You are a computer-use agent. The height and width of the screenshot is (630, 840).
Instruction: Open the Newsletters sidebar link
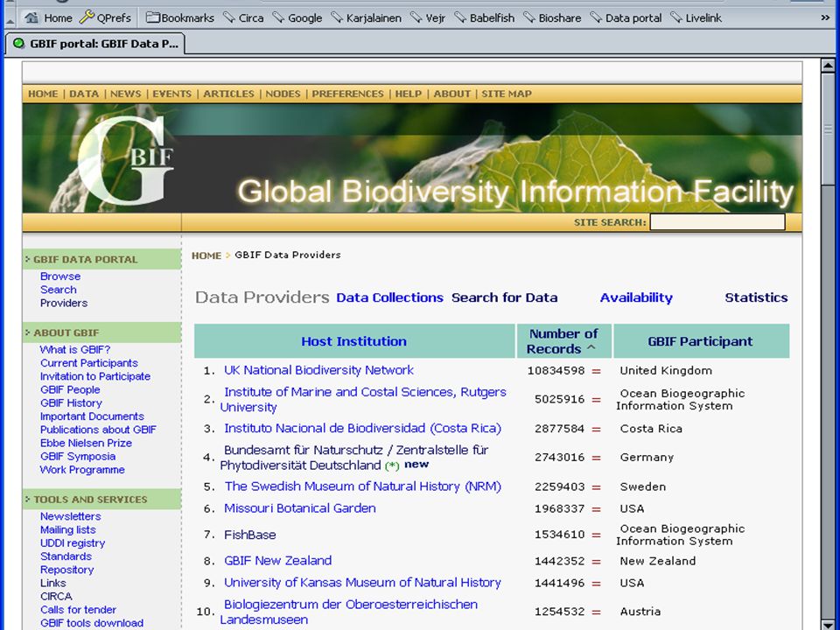pyautogui.click(x=71, y=516)
